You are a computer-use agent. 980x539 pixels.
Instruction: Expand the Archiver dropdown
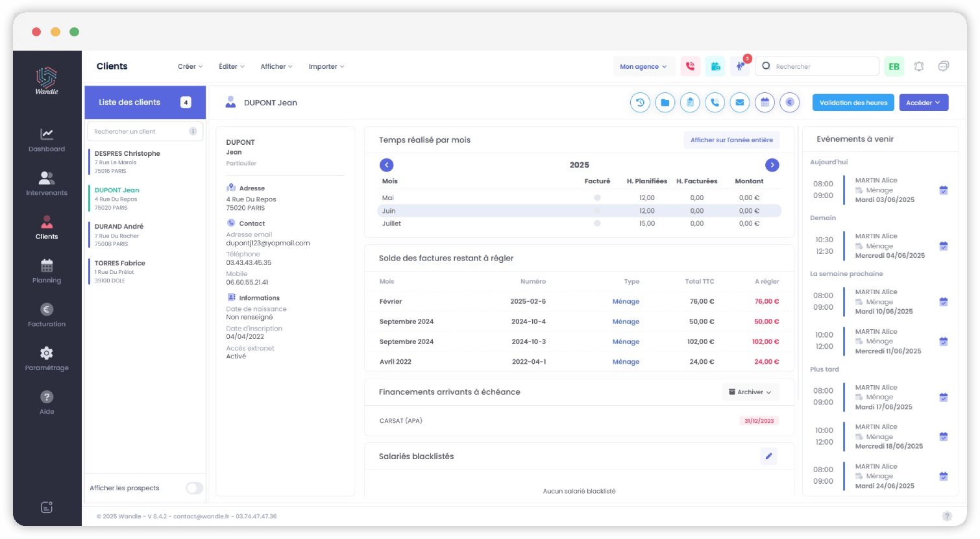(750, 392)
